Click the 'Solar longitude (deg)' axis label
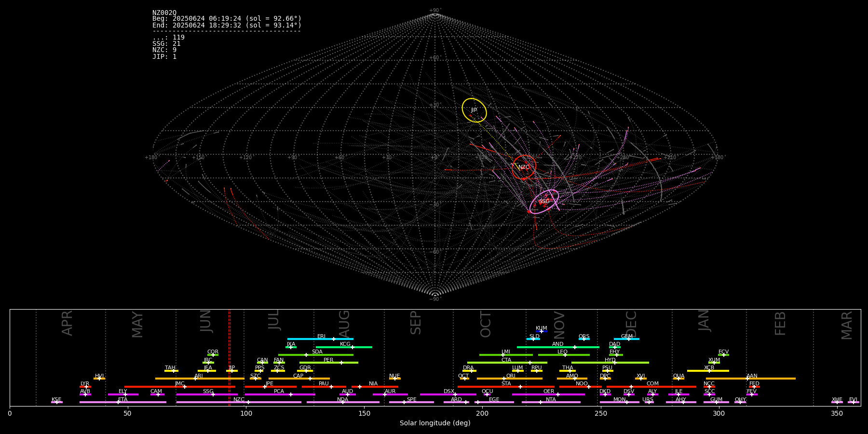 [x=435, y=423]
